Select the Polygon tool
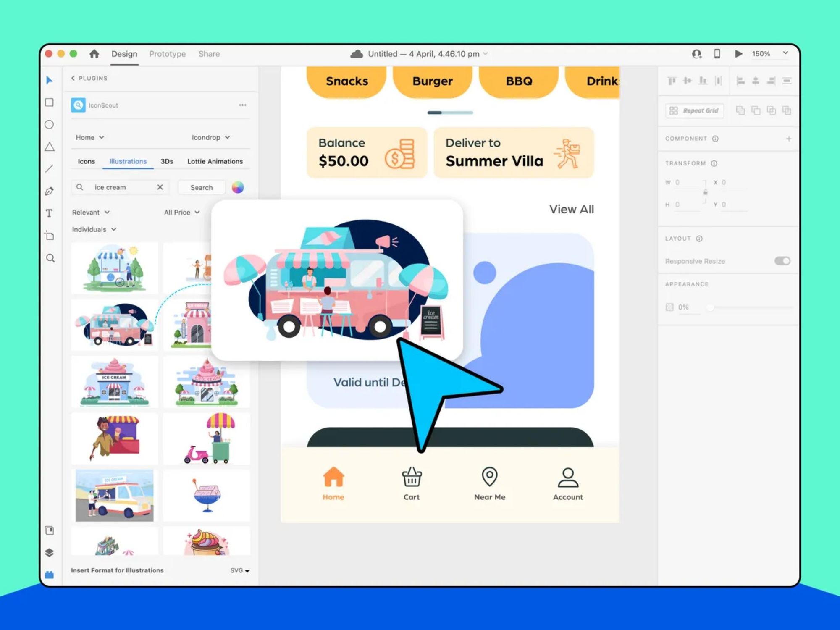Image resolution: width=840 pixels, height=630 pixels. [50, 147]
